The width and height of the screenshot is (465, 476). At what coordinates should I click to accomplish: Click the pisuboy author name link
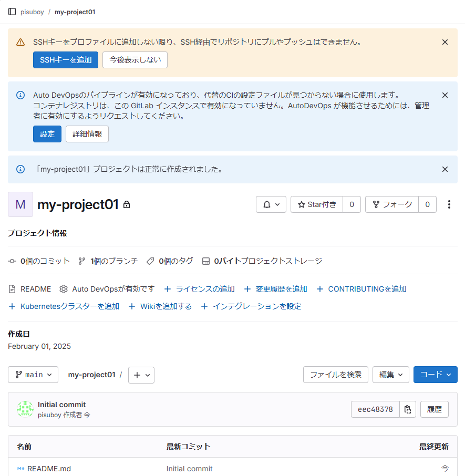49,415
